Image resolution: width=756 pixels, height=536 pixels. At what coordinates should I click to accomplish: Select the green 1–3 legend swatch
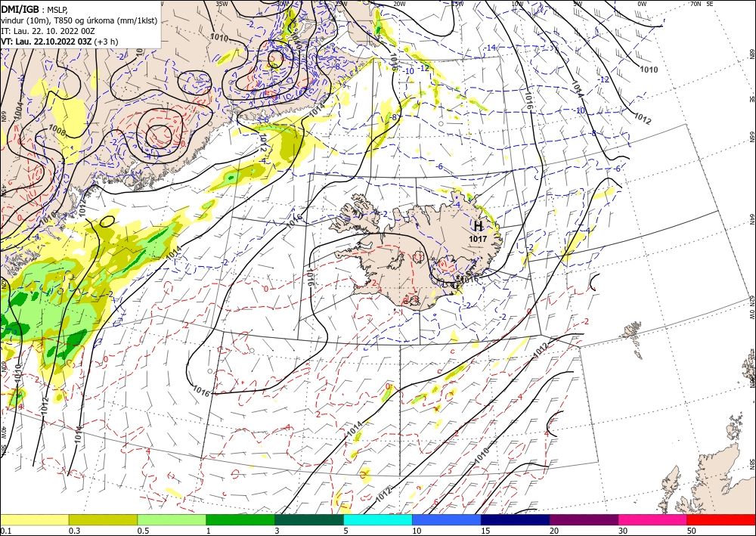(x=240, y=519)
